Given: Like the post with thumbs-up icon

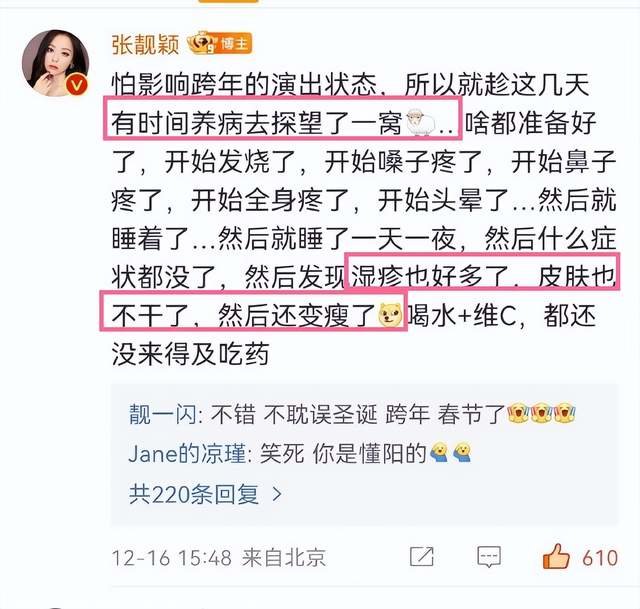Looking at the screenshot, I should click(556, 556).
